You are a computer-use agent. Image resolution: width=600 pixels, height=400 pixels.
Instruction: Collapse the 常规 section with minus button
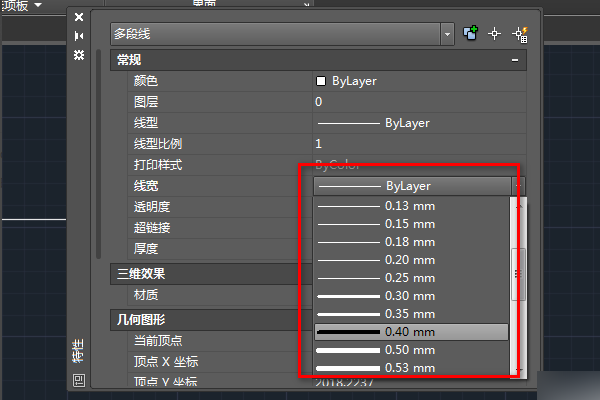(x=515, y=60)
